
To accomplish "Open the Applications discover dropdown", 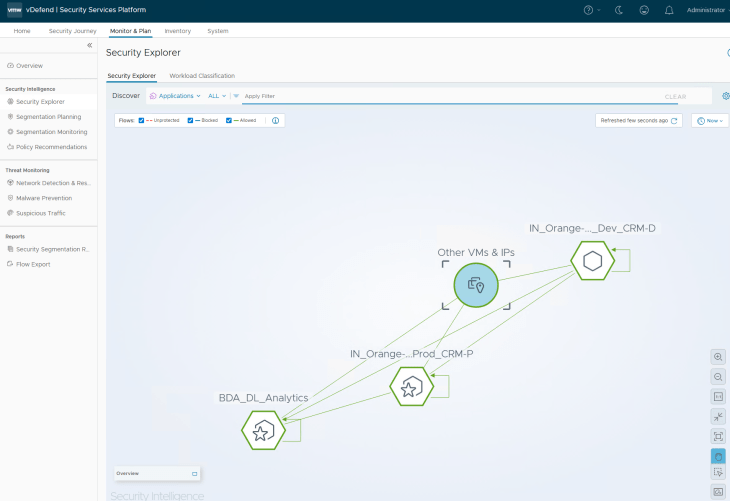I will (175, 96).
